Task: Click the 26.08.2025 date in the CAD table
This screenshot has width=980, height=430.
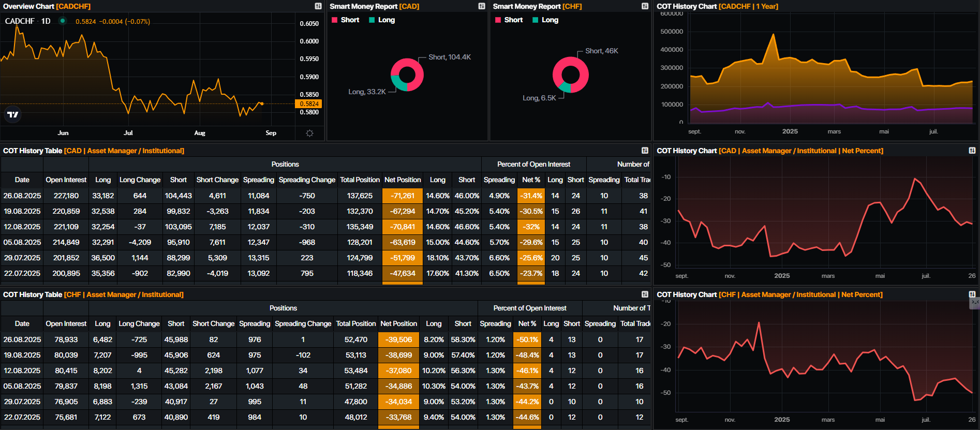Action: 22,196
